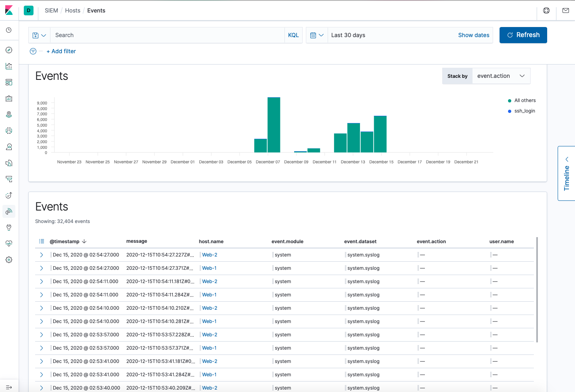Screen dimensions: 575x392
Task: Open SIEM icon in sidebar
Action: (x=9, y=211)
